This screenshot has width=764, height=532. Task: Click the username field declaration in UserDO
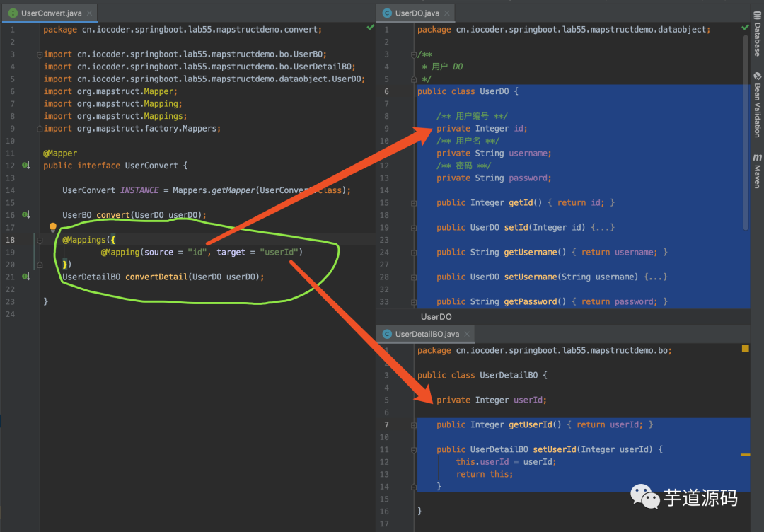tap(494, 153)
